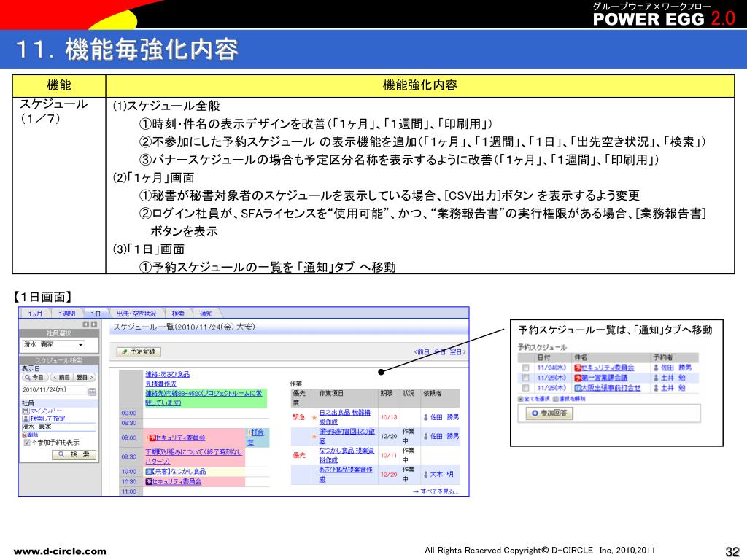
Task: Open セキュリティ委員会 in 予約スケジュール list
Action: click(x=608, y=367)
